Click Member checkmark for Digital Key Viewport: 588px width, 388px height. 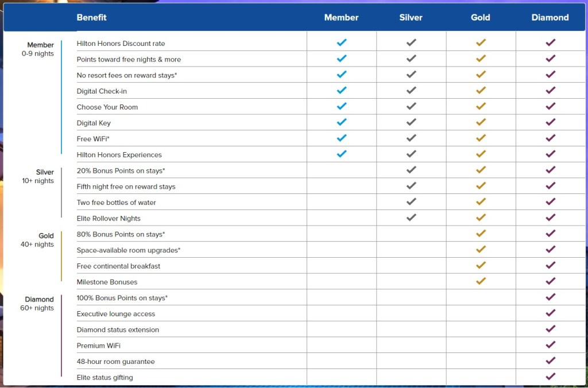pyautogui.click(x=342, y=122)
